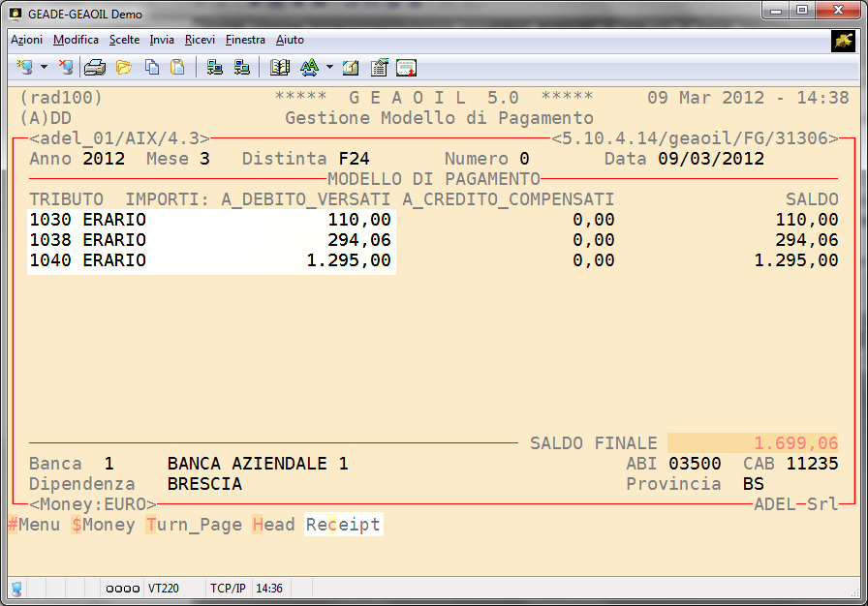This screenshot has height=606, width=868.
Task: Click the red certificate toolbar icon
Action: pos(406,68)
